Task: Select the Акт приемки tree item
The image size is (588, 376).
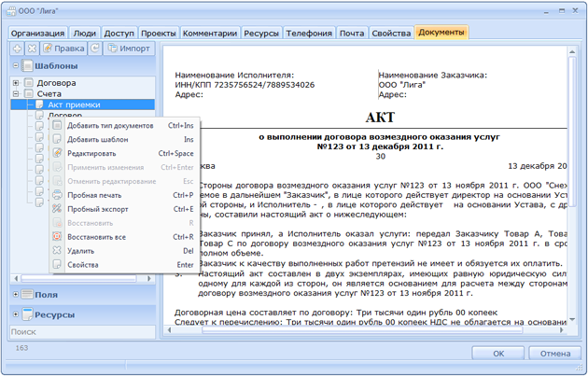Action: pyautogui.click(x=82, y=104)
